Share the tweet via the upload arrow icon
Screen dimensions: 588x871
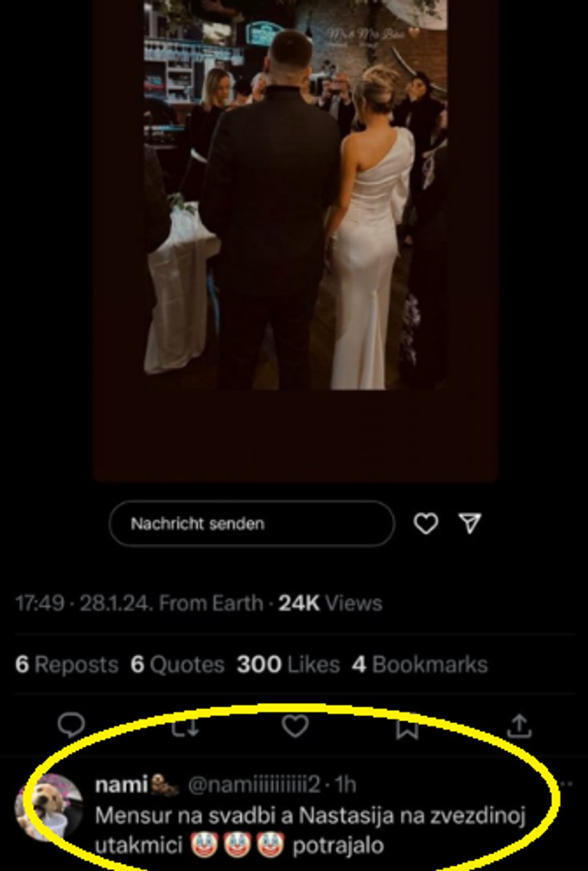pyautogui.click(x=519, y=726)
